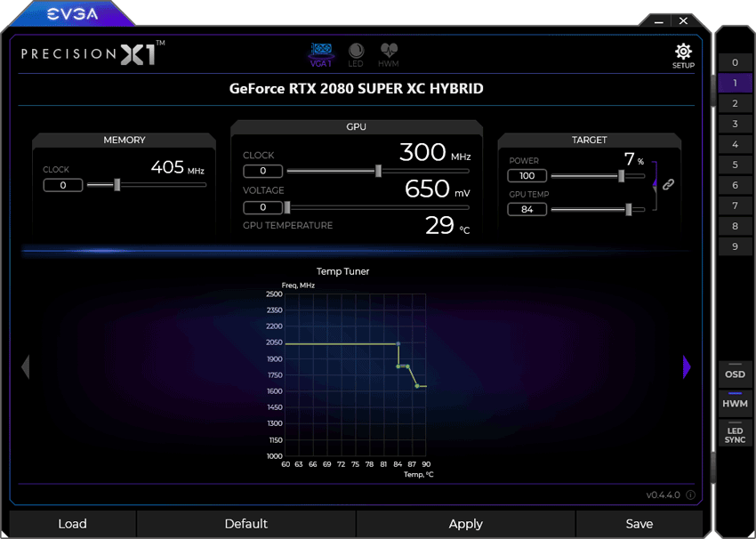Go to previous panel with left arrow
Screen dimensions: 756x539
pyautogui.click(x=26, y=366)
